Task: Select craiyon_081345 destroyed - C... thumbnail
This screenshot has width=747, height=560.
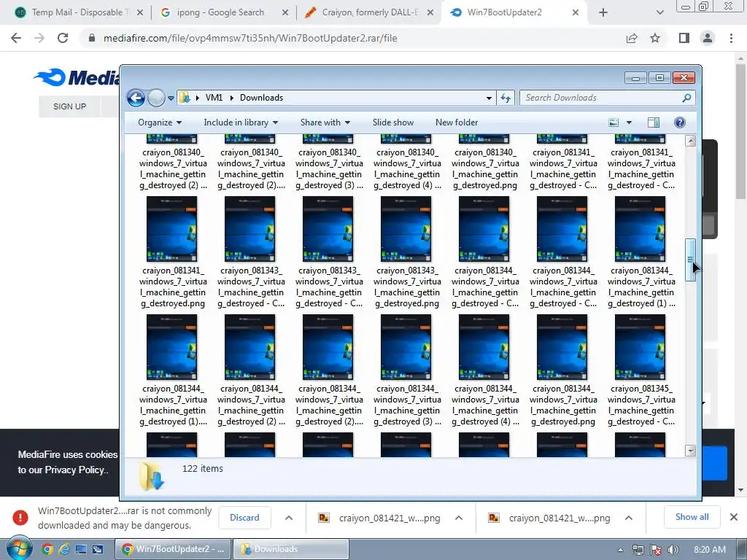Action: 640,347
